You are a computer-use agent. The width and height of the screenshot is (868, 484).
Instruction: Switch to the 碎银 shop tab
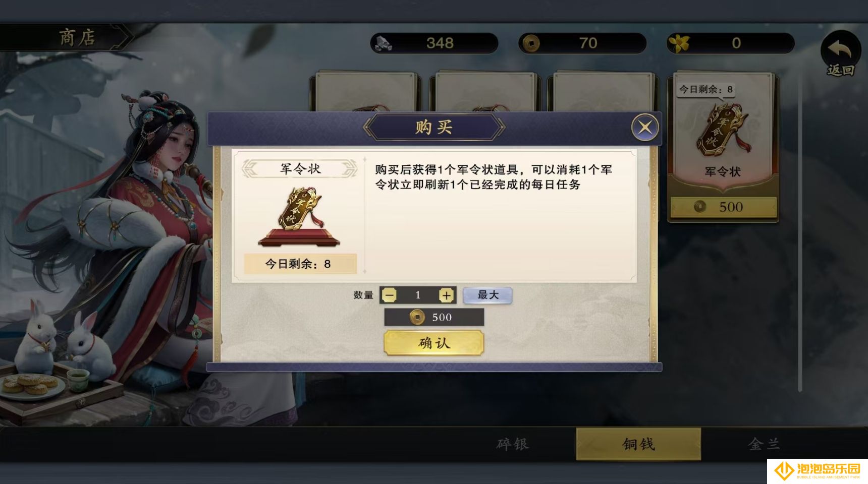(x=513, y=444)
